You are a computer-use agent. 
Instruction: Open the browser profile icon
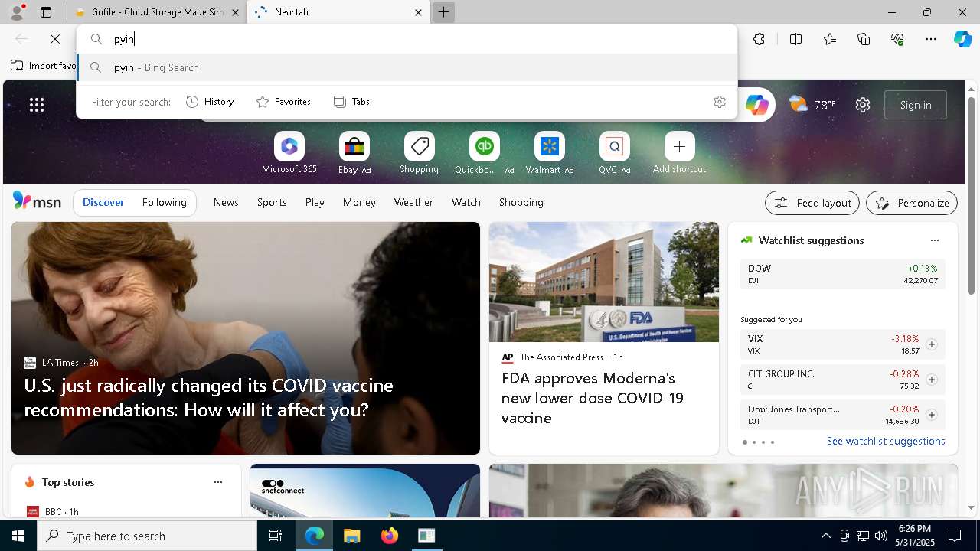click(17, 12)
